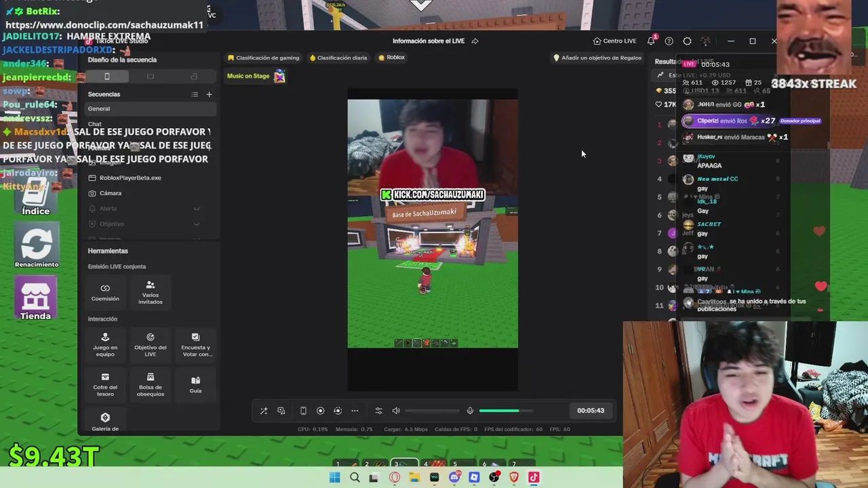Open the Secuencias list view icon
This screenshot has height=488, width=868.
tap(195, 94)
